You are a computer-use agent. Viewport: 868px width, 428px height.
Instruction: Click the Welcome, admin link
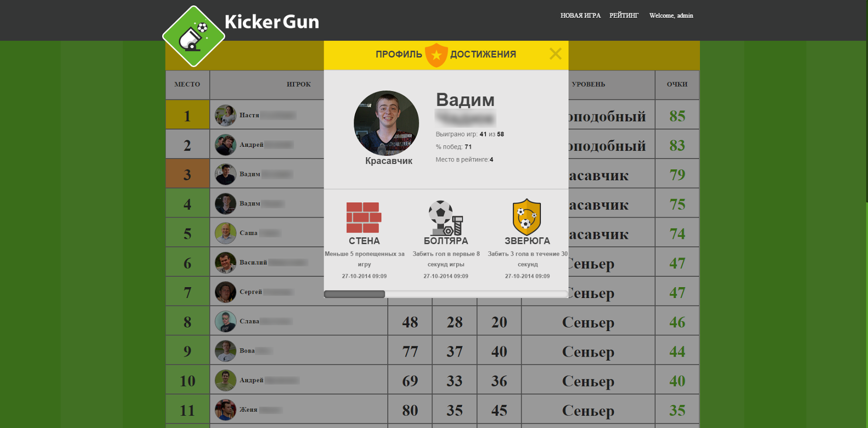pos(671,16)
